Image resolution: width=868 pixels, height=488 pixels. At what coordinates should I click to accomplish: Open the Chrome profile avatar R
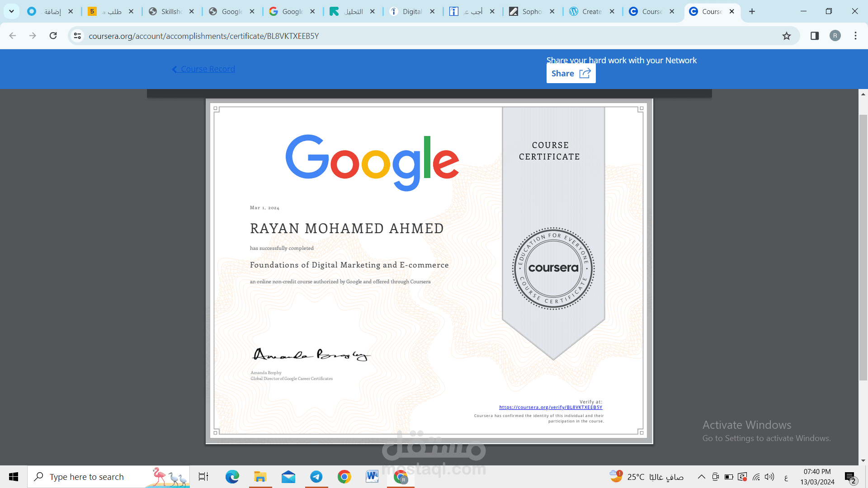835,36
